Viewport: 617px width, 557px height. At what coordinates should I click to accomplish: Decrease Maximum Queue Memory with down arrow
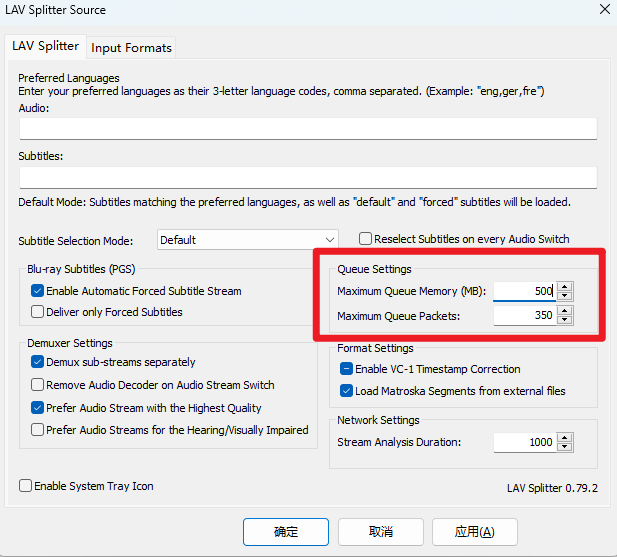click(565, 296)
